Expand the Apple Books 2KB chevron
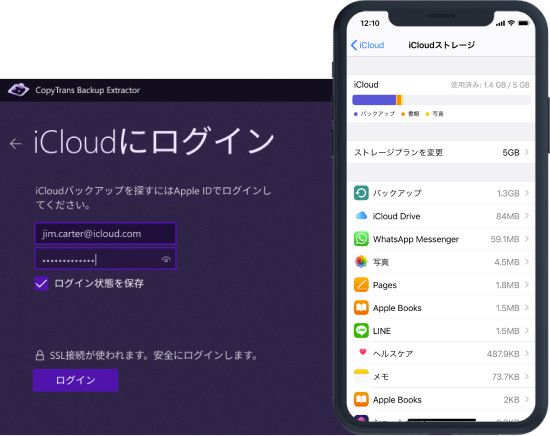550x436 pixels. click(x=527, y=400)
